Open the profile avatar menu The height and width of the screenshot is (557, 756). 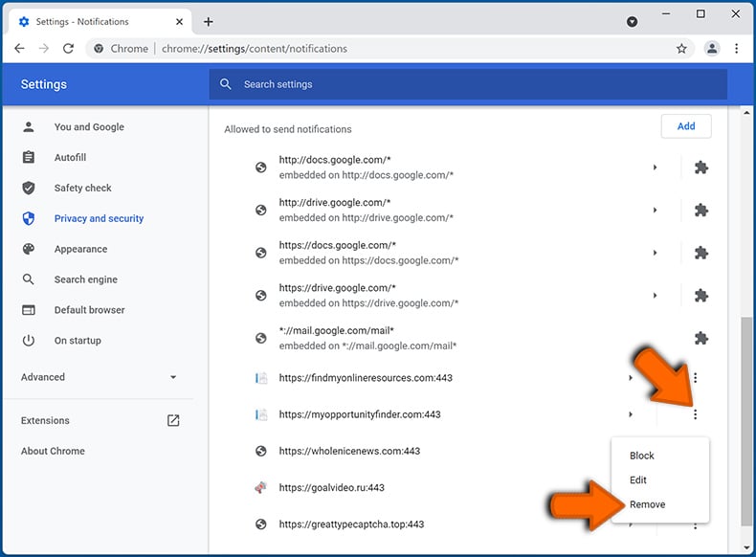click(x=712, y=48)
